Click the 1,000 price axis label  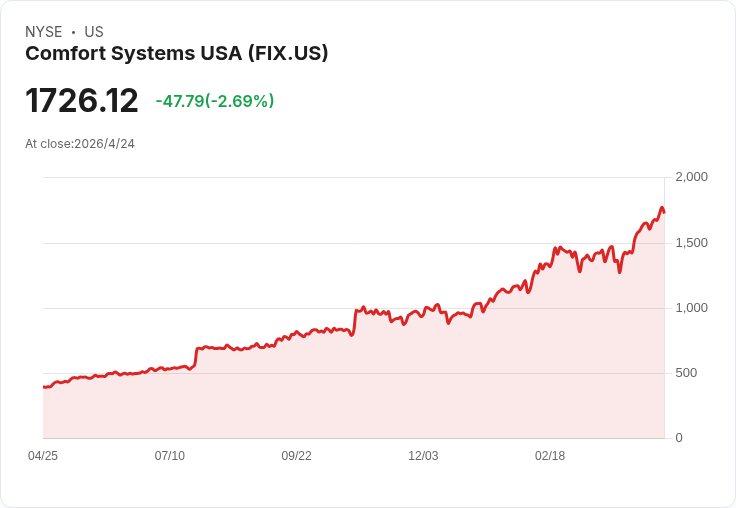[691, 308]
